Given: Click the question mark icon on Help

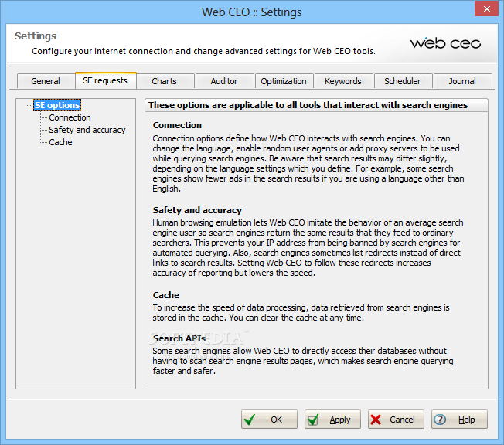Looking at the screenshot, I should click(x=440, y=420).
